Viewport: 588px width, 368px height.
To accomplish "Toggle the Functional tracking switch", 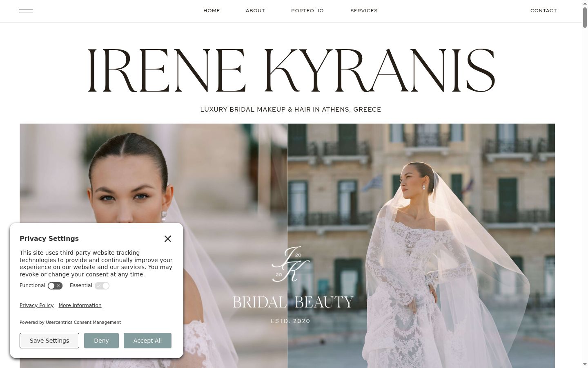I will pos(55,286).
